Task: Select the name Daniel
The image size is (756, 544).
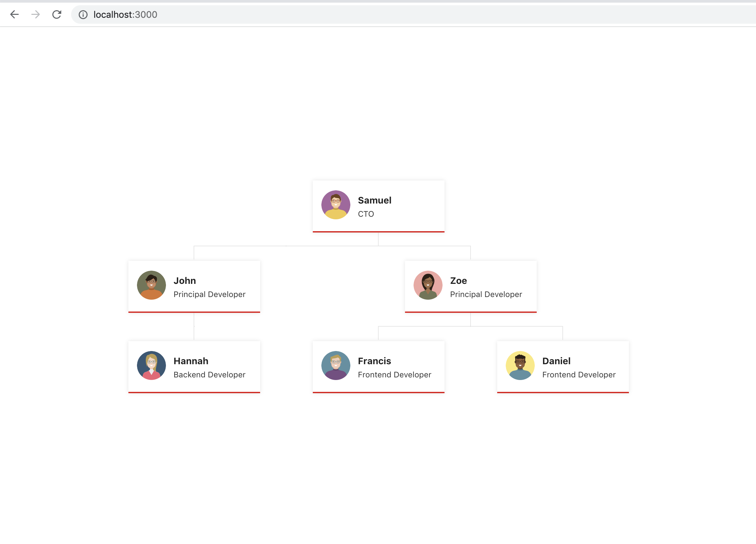Action: click(x=556, y=361)
